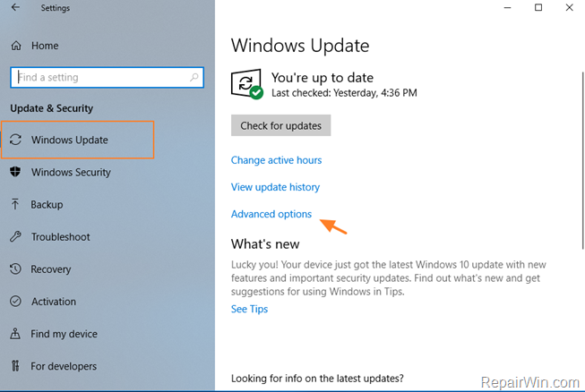
Task: Click the Windows Update page heading
Action: tap(300, 46)
